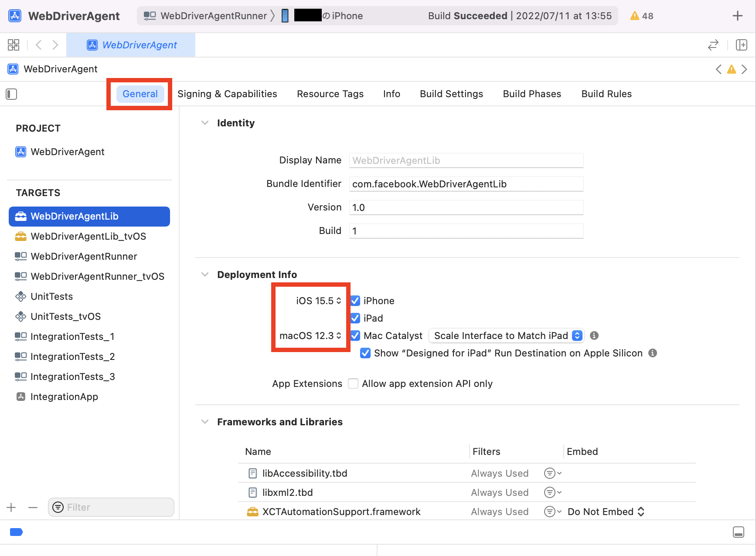Select the WebDriverAgent editor tab
Screen dimensions: 756x556
[131, 45]
